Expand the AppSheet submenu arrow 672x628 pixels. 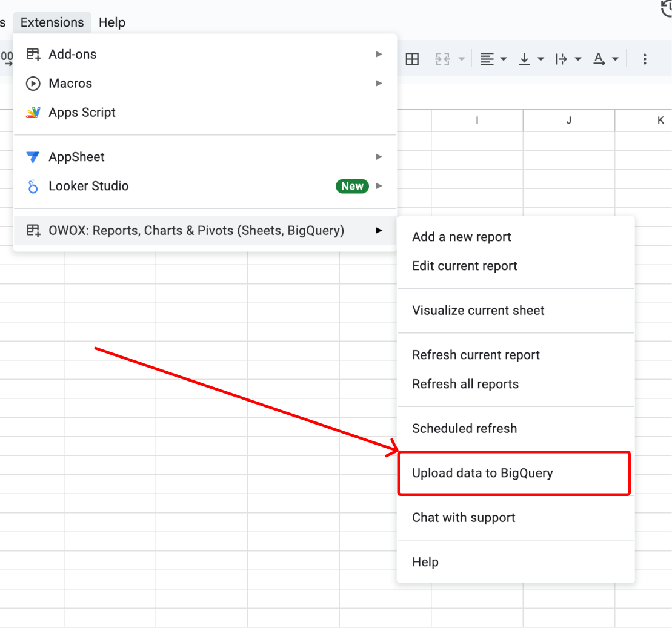tap(379, 157)
